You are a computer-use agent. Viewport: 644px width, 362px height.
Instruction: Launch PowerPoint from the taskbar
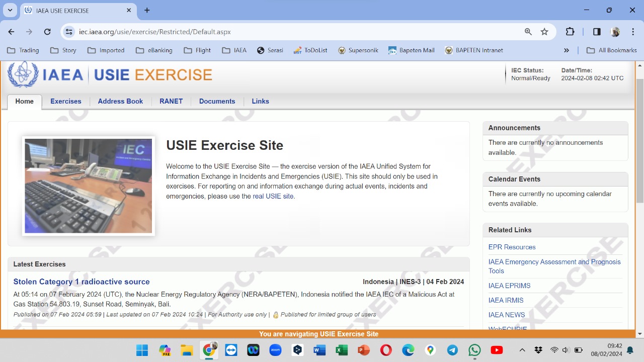(x=364, y=350)
